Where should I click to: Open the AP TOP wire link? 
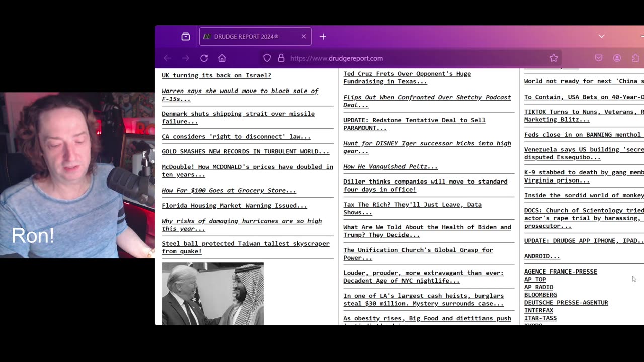pyautogui.click(x=535, y=279)
